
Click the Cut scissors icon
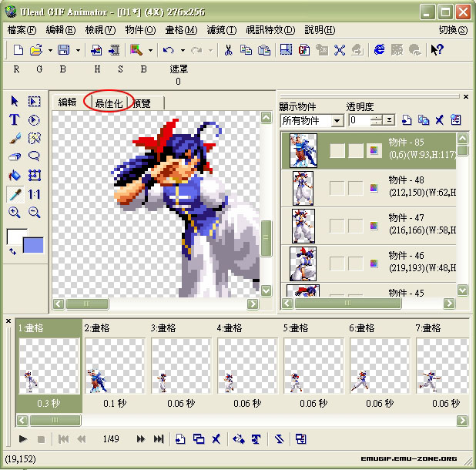click(x=228, y=50)
